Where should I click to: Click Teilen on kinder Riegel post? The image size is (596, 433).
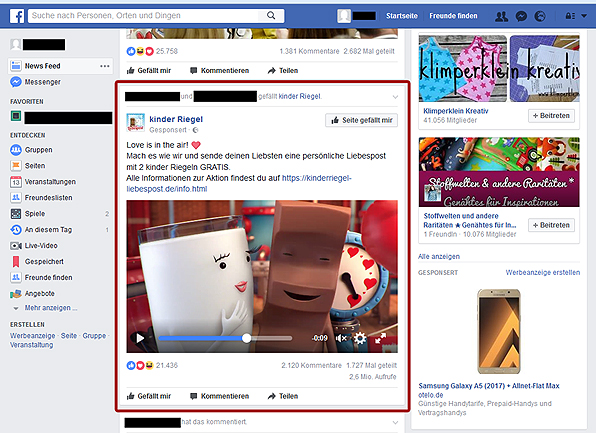tap(283, 396)
